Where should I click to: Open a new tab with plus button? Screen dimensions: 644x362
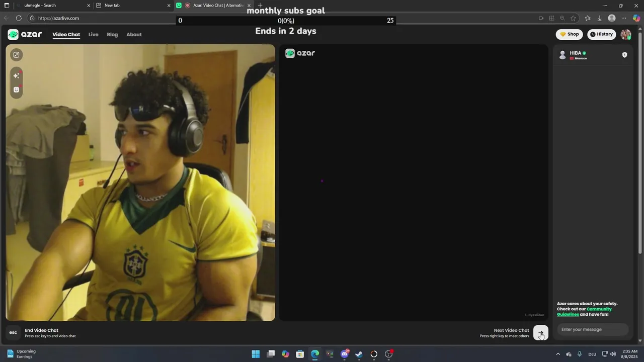pos(260,6)
